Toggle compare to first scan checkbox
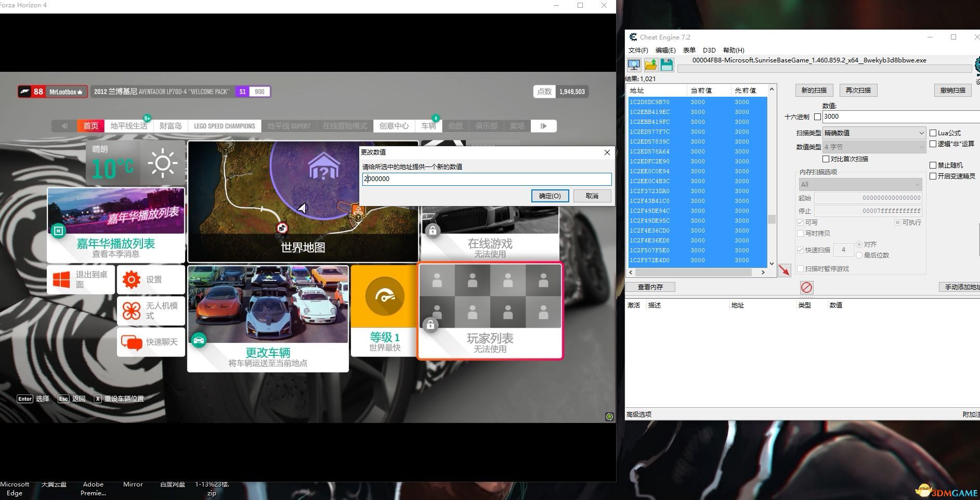 click(826, 159)
